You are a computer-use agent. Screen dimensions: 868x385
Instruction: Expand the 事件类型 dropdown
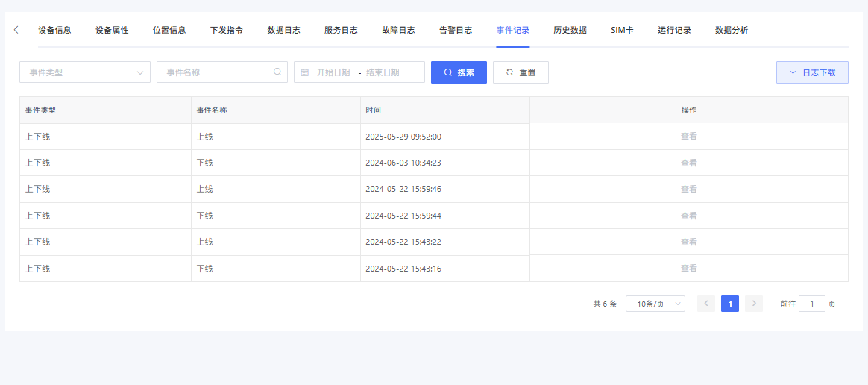point(85,72)
